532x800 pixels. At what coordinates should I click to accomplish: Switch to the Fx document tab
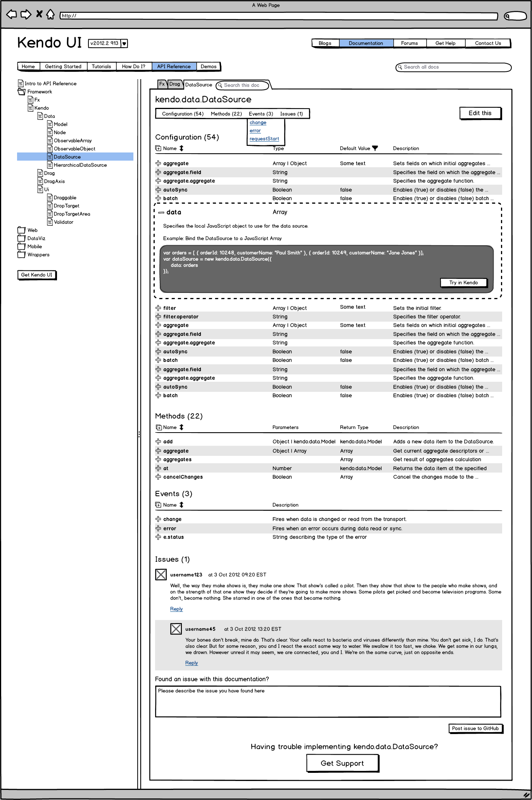pos(162,84)
